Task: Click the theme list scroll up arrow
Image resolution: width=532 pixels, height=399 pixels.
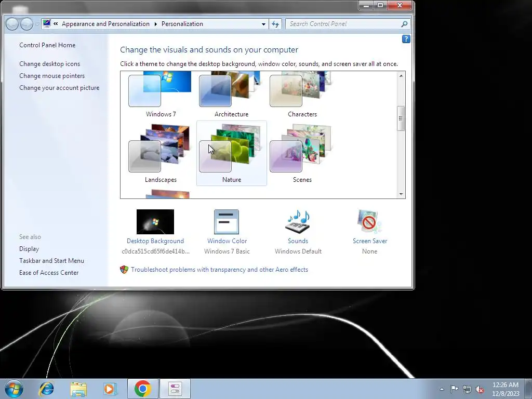Action: pos(401,76)
